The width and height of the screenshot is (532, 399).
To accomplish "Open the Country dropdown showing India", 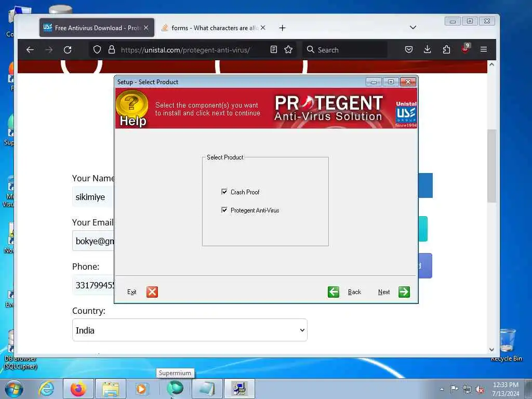I will [190, 330].
